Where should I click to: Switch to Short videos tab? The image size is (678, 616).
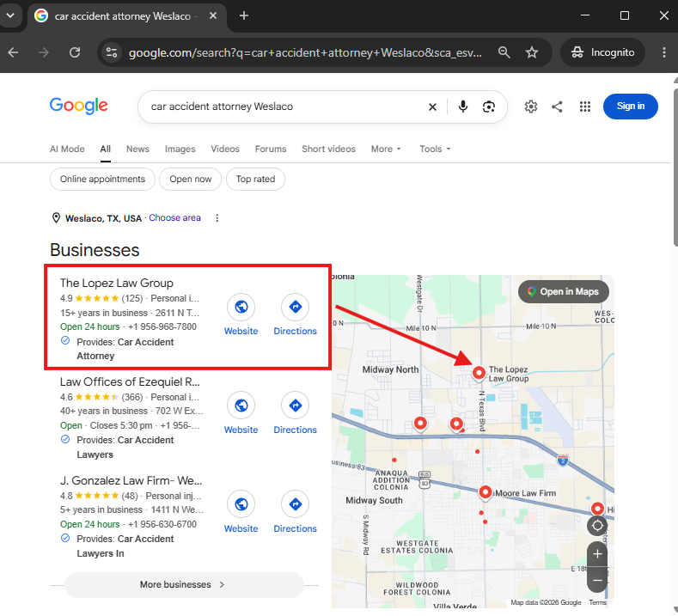pyautogui.click(x=328, y=149)
